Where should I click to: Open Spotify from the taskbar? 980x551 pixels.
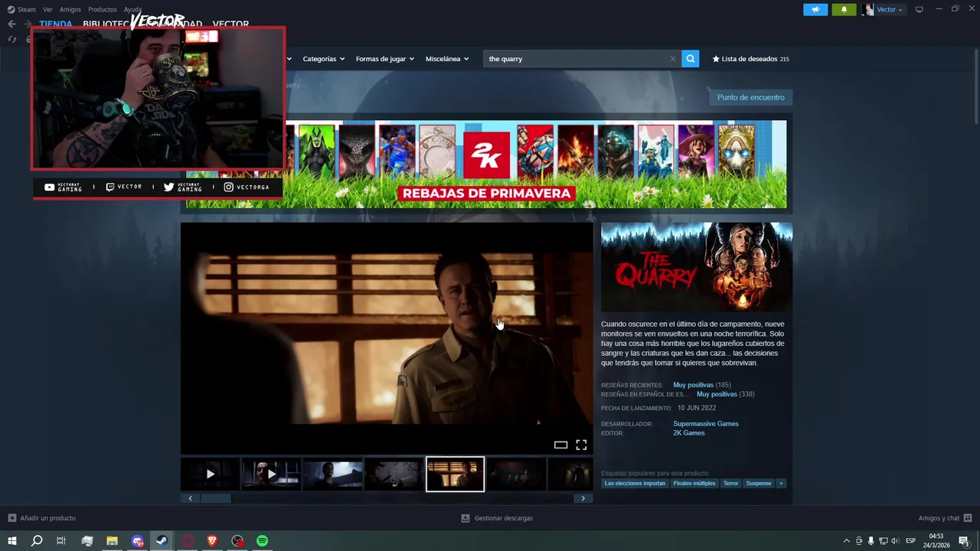click(x=262, y=541)
